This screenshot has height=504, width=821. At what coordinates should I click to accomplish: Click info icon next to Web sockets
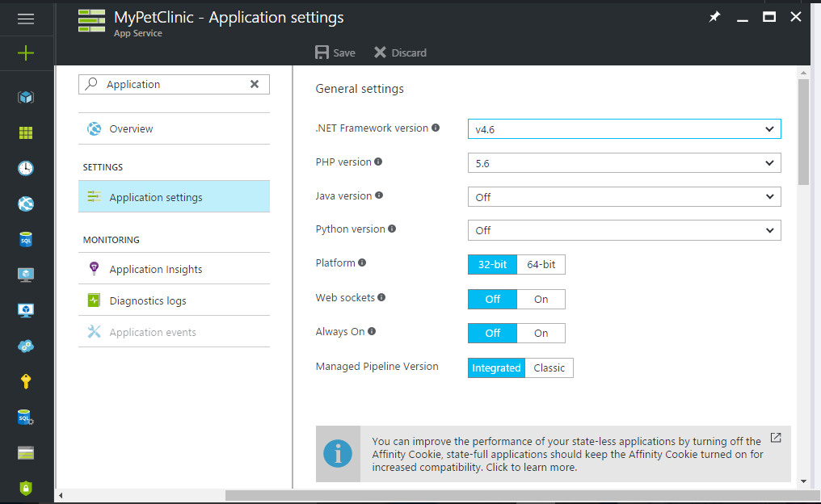[x=381, y=297]
